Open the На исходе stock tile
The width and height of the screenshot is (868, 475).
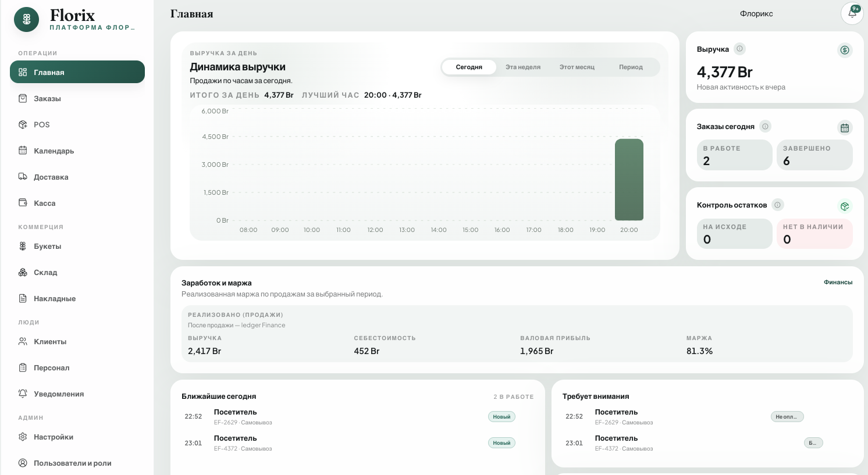(x=734, y=233)
